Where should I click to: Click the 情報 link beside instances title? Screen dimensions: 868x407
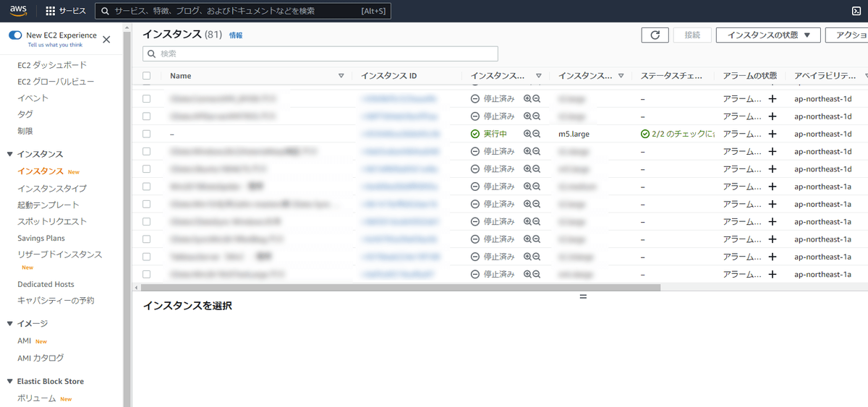236,35
